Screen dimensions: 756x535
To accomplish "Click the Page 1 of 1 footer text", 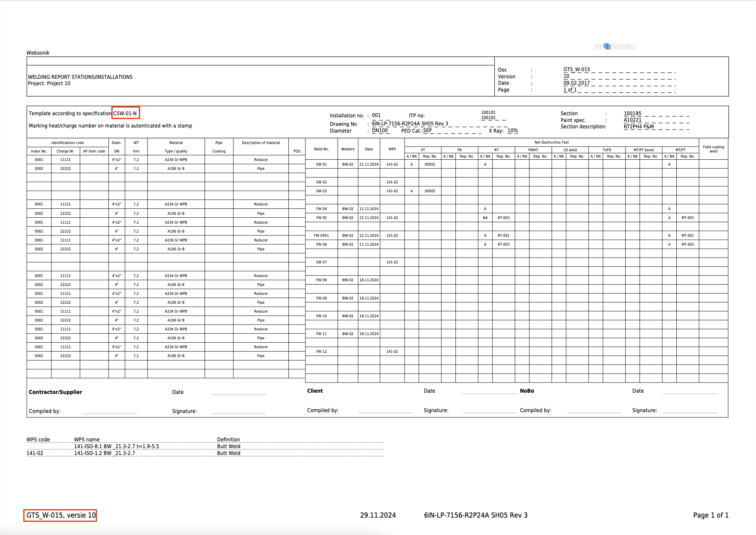I will [x=711, y=515].
